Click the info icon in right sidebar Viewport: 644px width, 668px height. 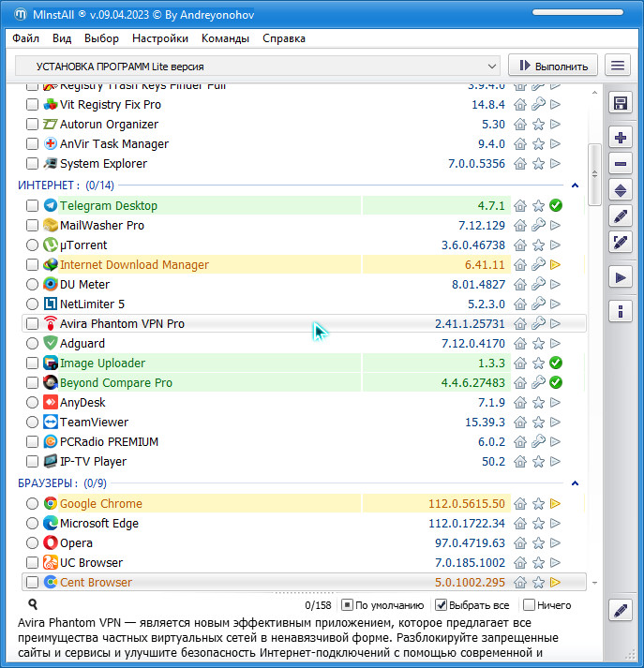point(620,311)
